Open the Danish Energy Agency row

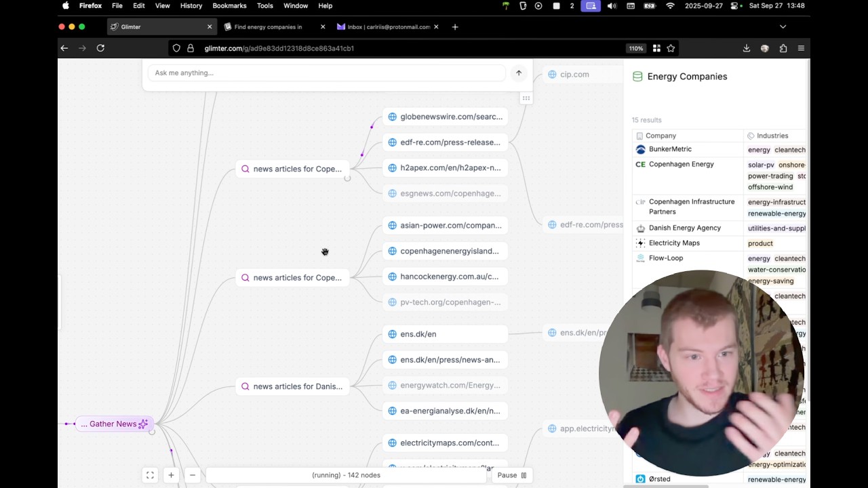688,228
